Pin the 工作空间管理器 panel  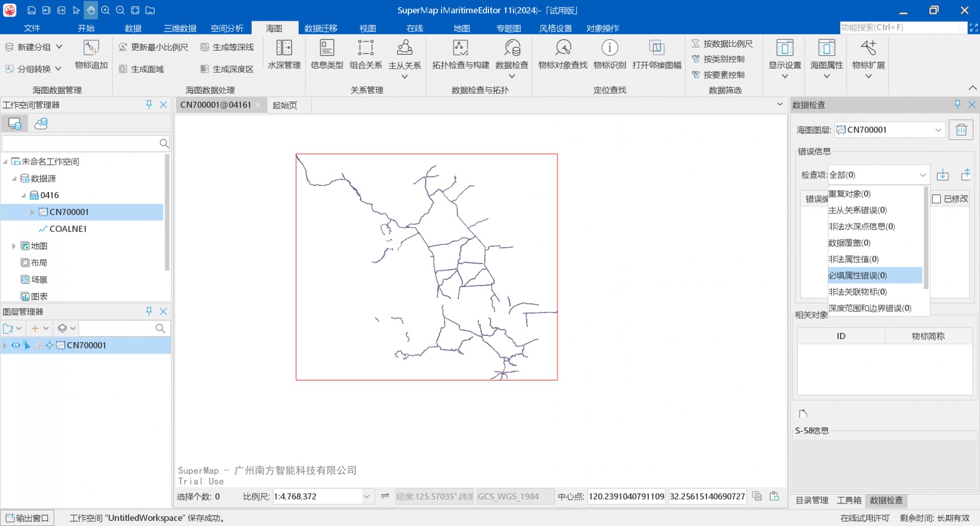(x=149, y=104)
